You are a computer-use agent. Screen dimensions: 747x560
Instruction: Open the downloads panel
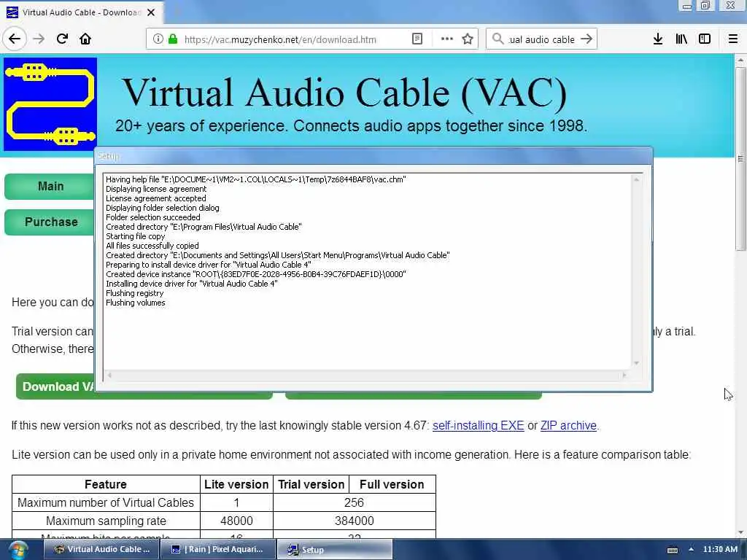pos(658,39)
